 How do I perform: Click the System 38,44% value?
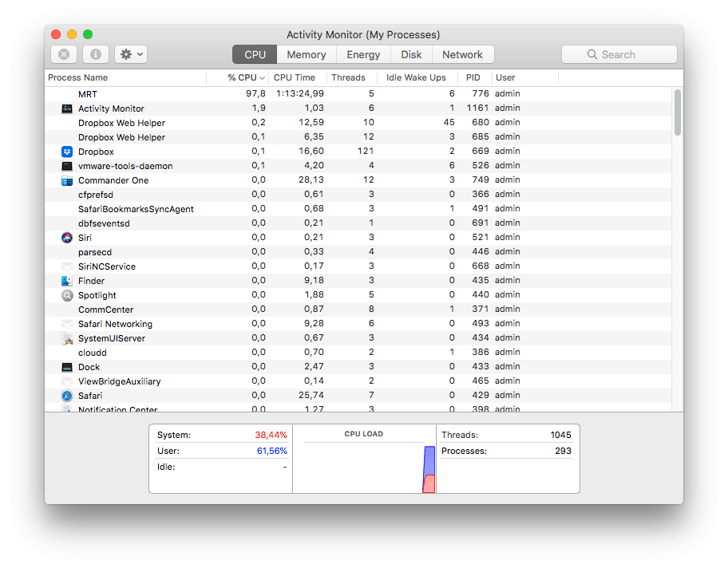[271, 436]
